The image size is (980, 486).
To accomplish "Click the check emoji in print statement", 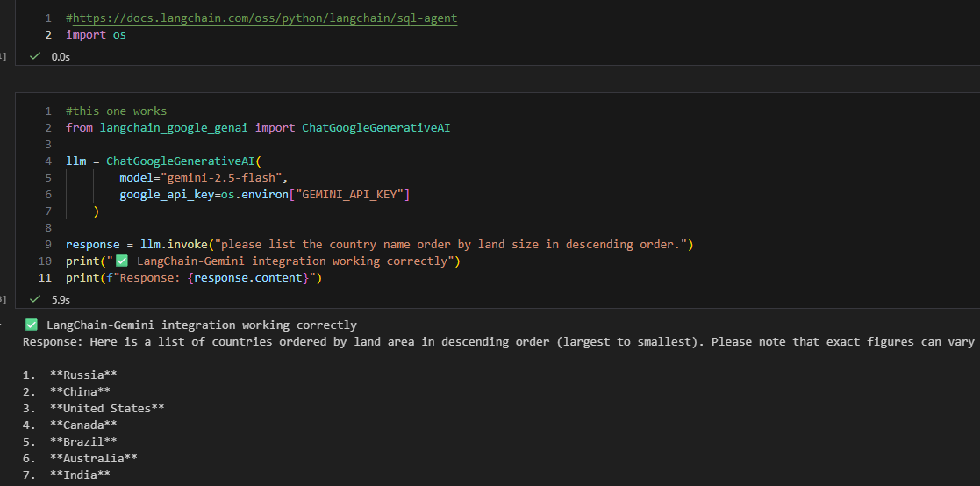I will [x=122, y=261].
